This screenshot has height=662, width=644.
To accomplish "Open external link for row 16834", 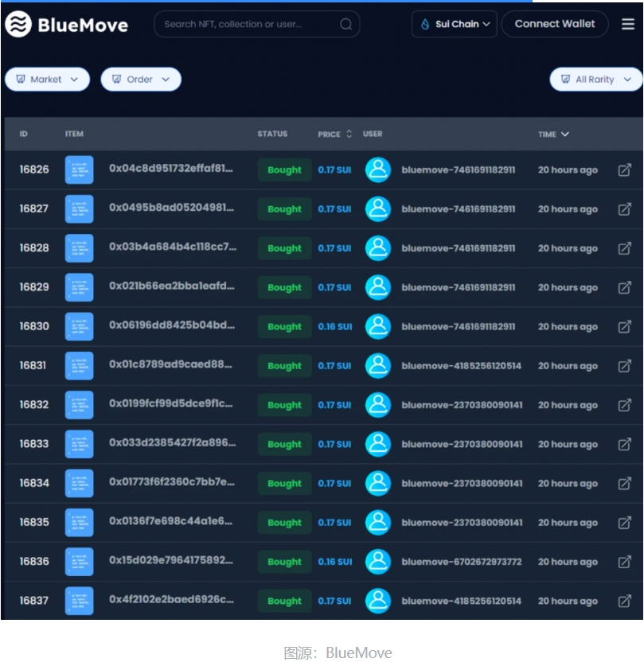I will pyautogui.click(x=625, y=484).
